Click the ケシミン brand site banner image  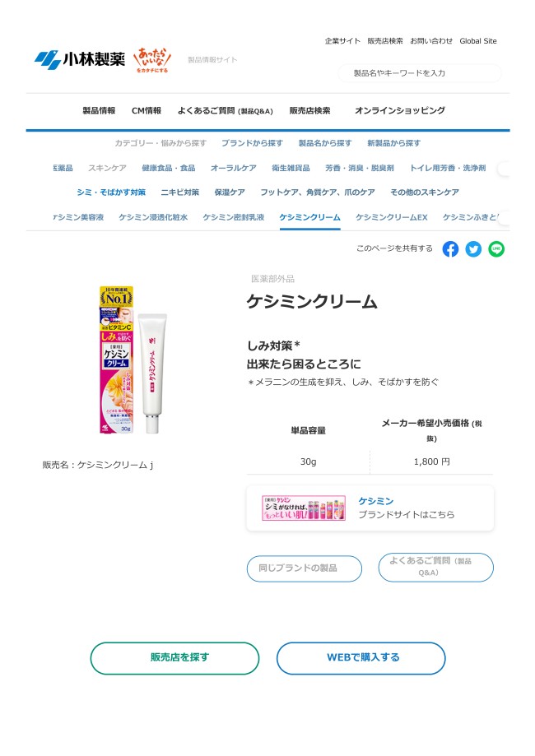click(304, 508)
